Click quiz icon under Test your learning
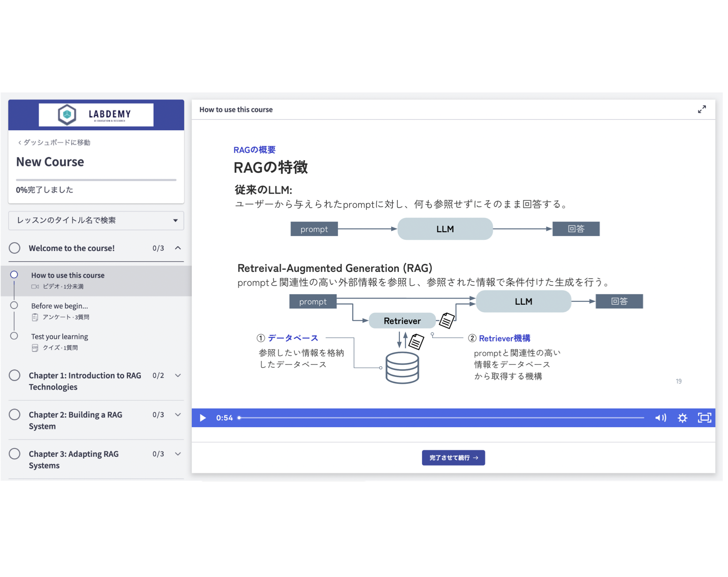 35,348
